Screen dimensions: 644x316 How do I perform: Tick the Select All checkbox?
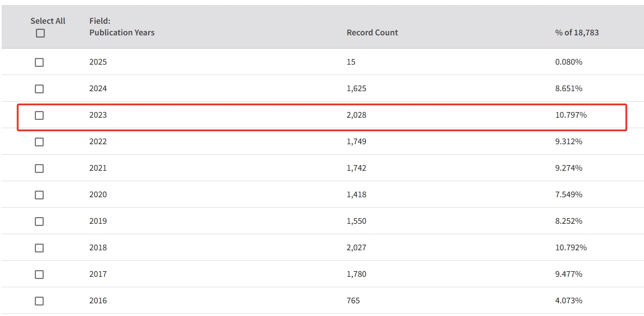coord(40,33)
